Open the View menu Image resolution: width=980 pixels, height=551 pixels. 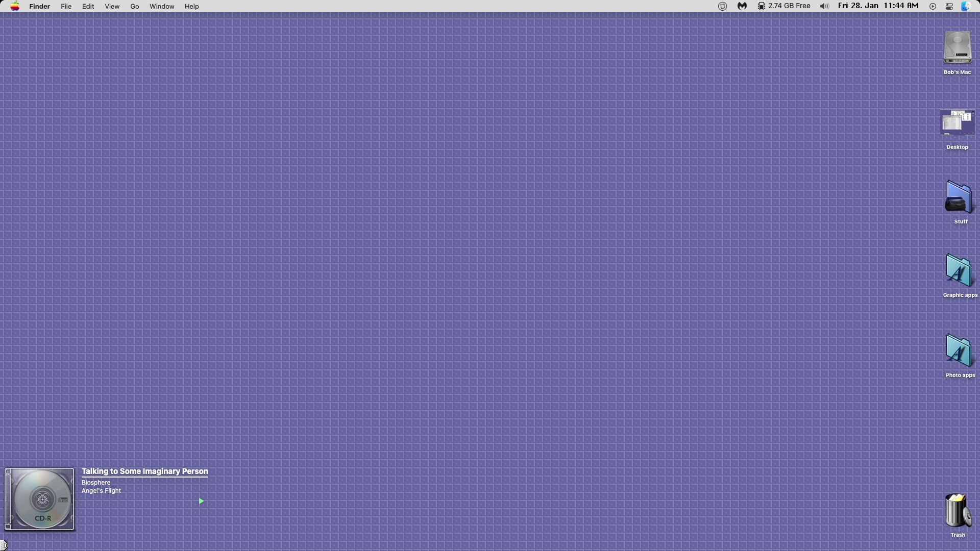[112, 6]
